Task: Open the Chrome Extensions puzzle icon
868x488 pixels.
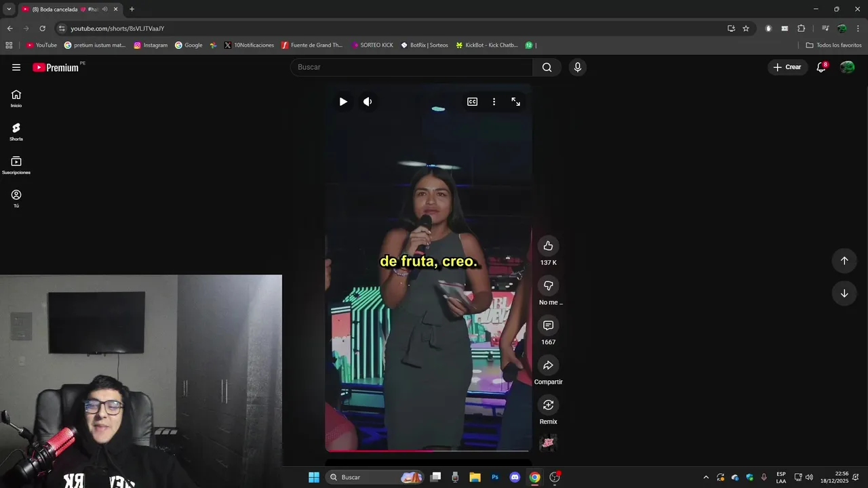Action: [x=802, y=28]
